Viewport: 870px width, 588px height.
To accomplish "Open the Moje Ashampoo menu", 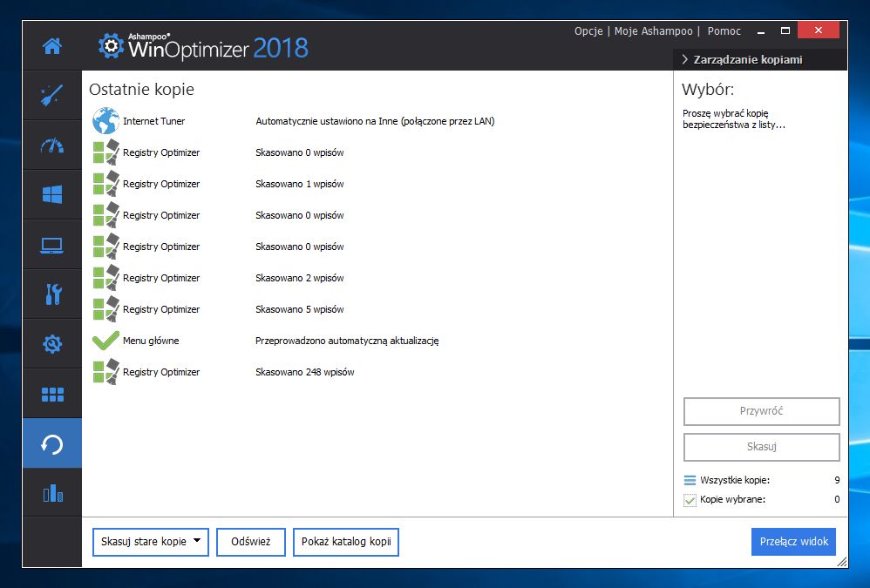I will coord(653,31).
